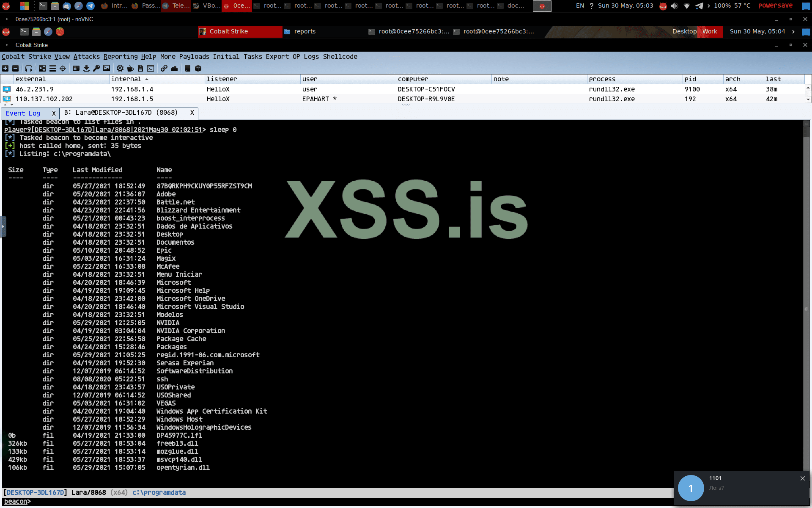Screen dimensions: 812x508
Task: Switch to the Event Log tab
Action: point(23,113)
